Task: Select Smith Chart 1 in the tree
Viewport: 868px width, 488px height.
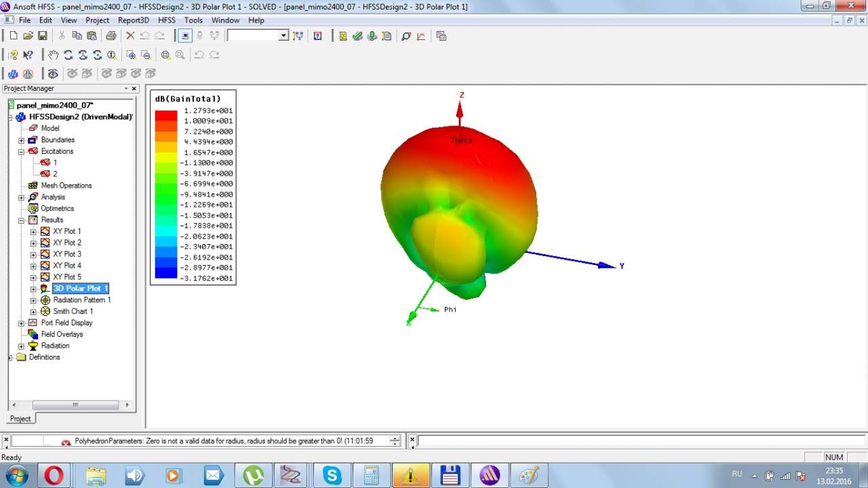Action: [73, 311]
